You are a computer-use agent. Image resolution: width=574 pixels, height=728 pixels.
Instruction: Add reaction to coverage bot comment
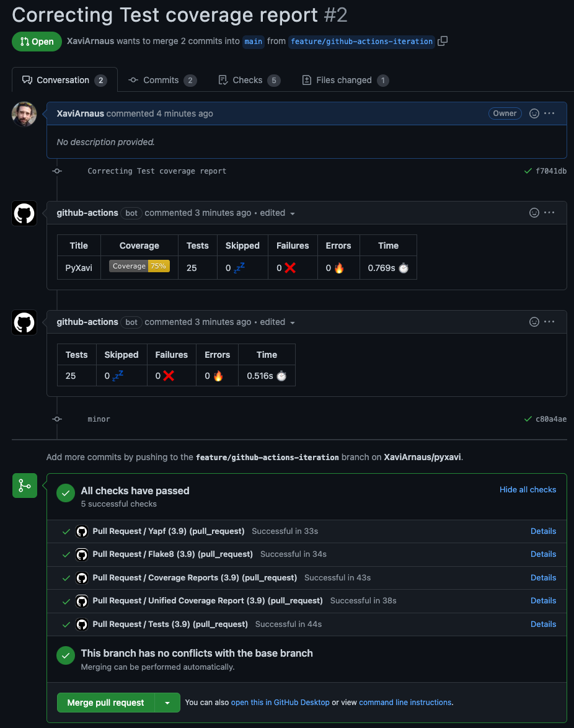(x=534, y=213)
